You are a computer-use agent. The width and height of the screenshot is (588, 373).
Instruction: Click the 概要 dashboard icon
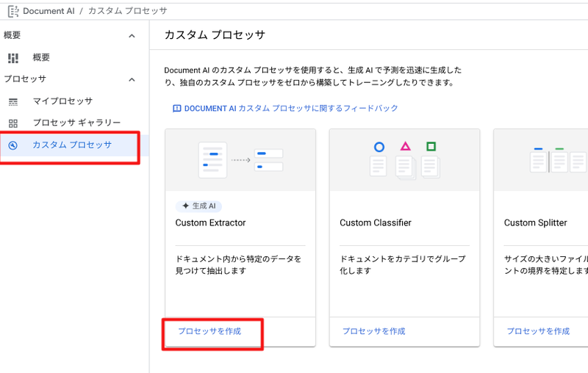tap(13, 58)
